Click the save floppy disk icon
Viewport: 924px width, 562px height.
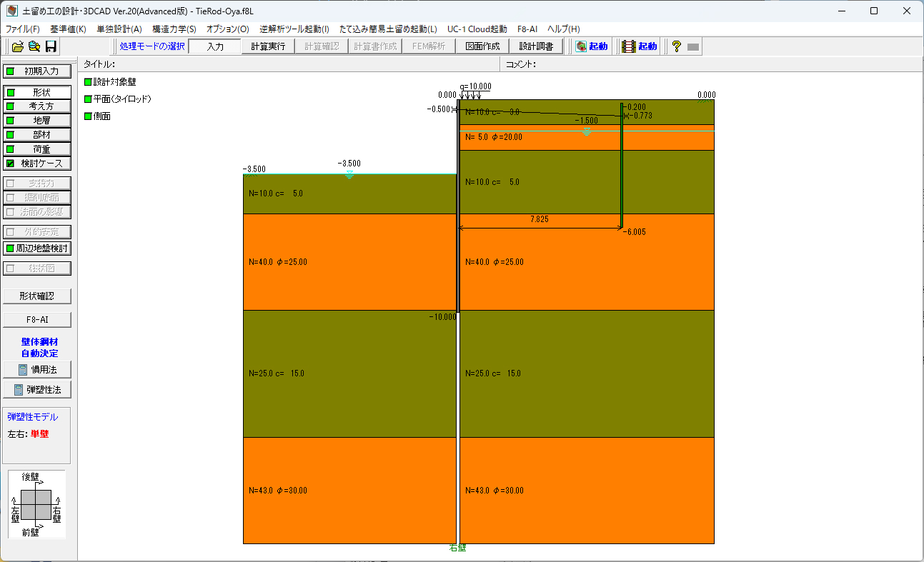51,46
